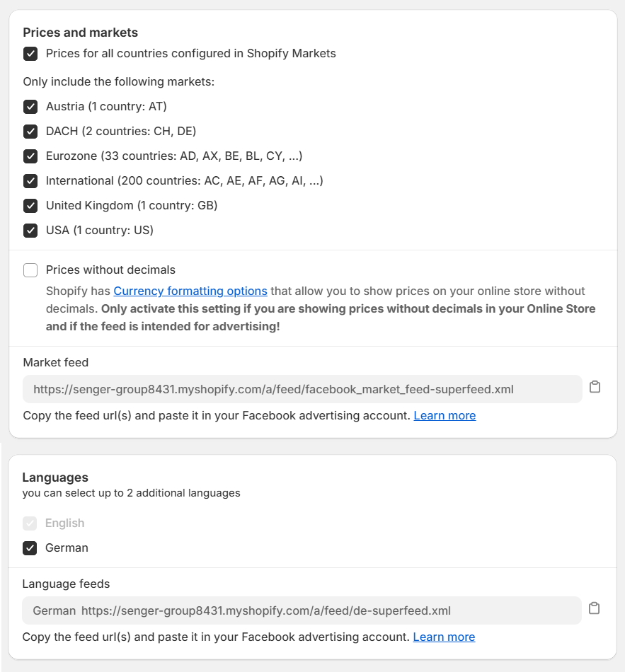Image resolution: width=625 pixels, height=672 pixels.
Task: Uncheck the Austria market checkbox
Action: (x=30, y=107)
